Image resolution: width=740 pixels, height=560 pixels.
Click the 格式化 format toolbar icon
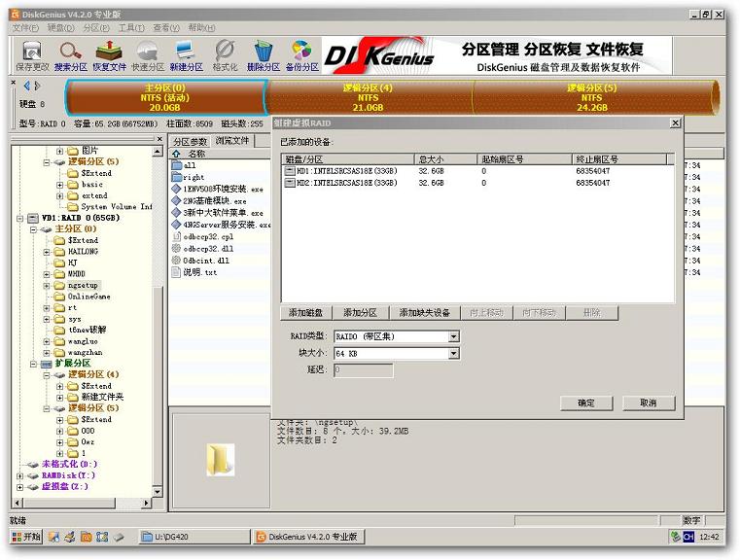225,55
